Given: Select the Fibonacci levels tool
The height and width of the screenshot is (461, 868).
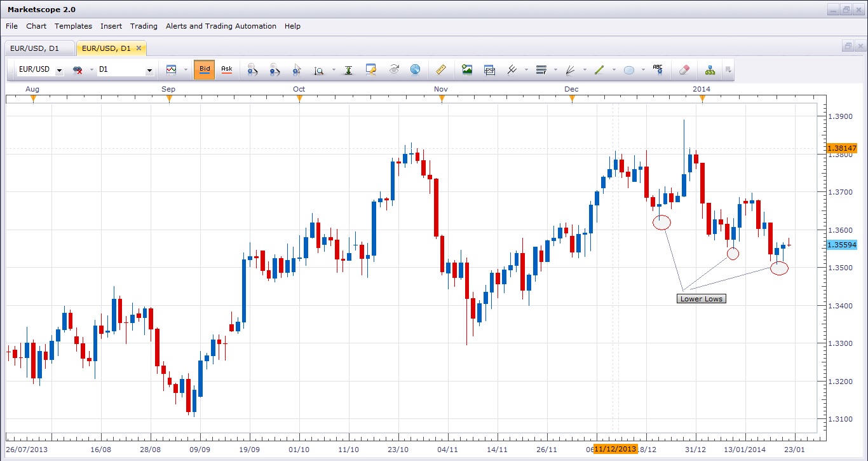Looking at the screenshot, I should click(541, 69).
